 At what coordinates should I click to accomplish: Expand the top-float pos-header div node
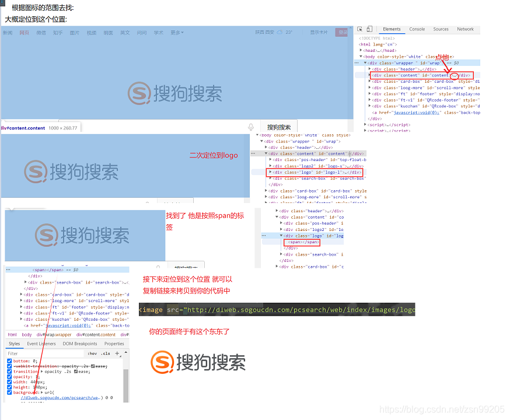tap(270, 160)
